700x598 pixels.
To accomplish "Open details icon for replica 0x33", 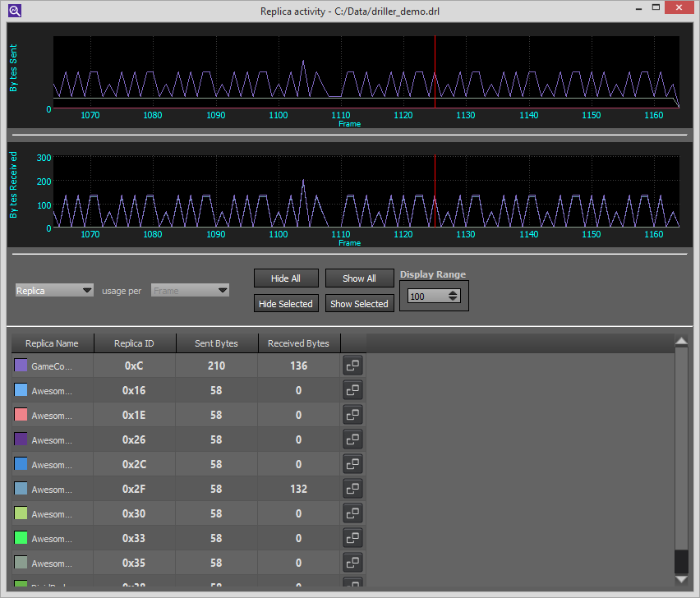I will click(352, 538).
